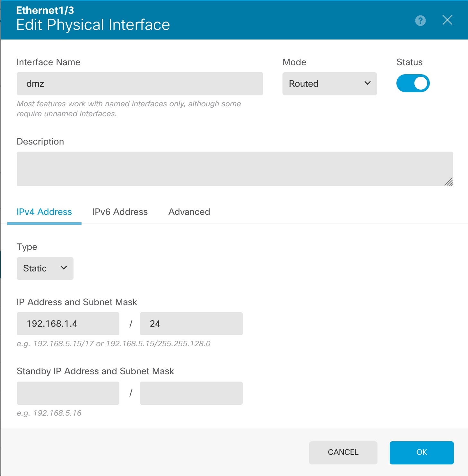468x476 pixels.
Task: Toggle the interface Status switch
Action: 413,84
